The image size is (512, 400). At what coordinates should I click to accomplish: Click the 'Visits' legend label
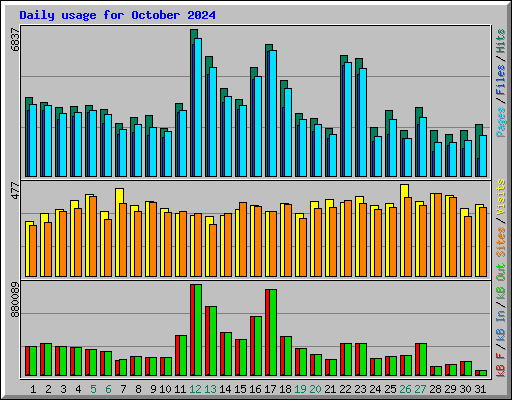(x=501, y=197)
